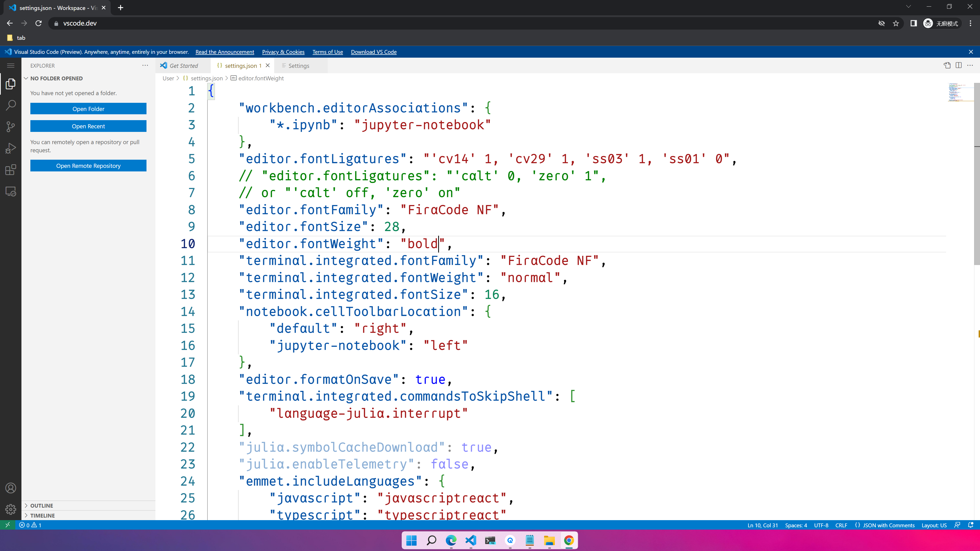Viewport: 980px width, 551px height.
Task: Open the Source Control view
Action: pyautogui.click(x=10, y=127)
